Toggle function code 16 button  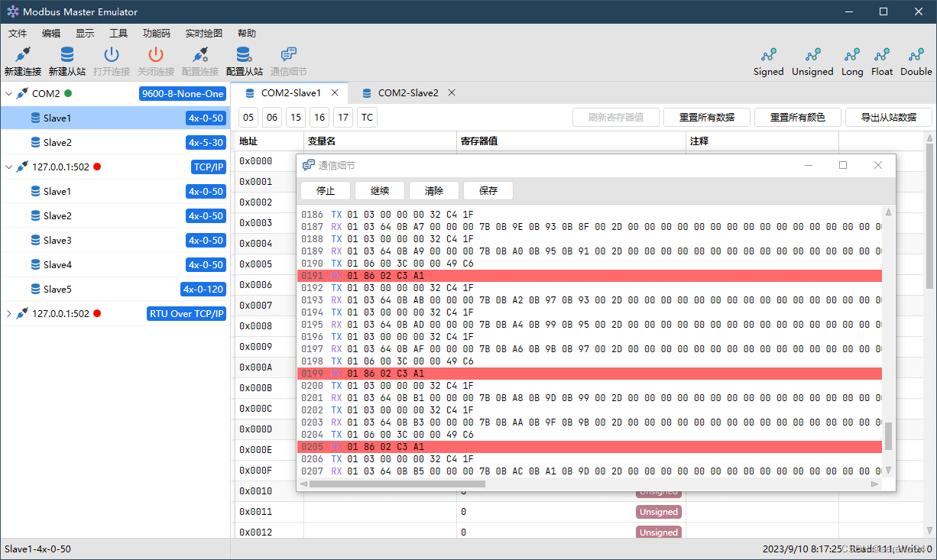319,117
